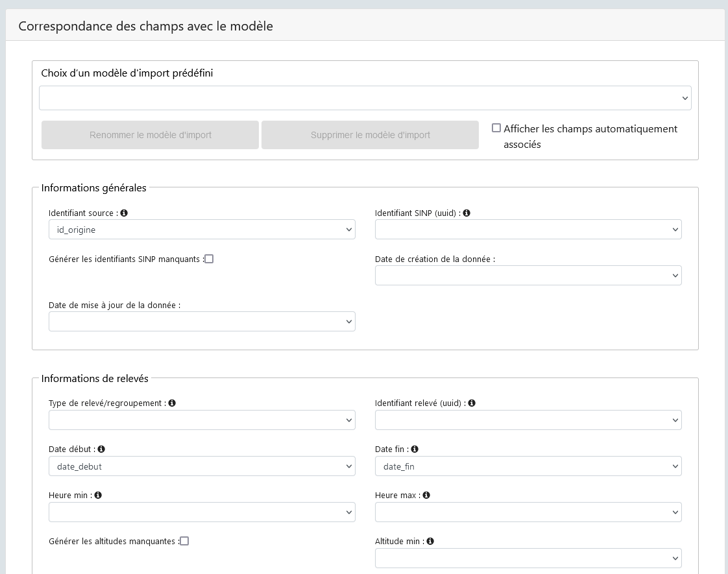Click the info icon beside Altitude min

430,541
